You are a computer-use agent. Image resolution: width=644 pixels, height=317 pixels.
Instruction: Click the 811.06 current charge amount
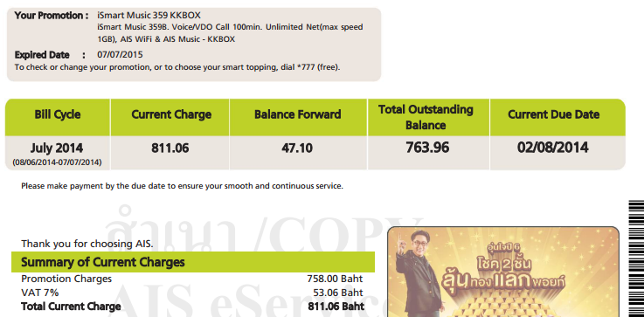170,148
